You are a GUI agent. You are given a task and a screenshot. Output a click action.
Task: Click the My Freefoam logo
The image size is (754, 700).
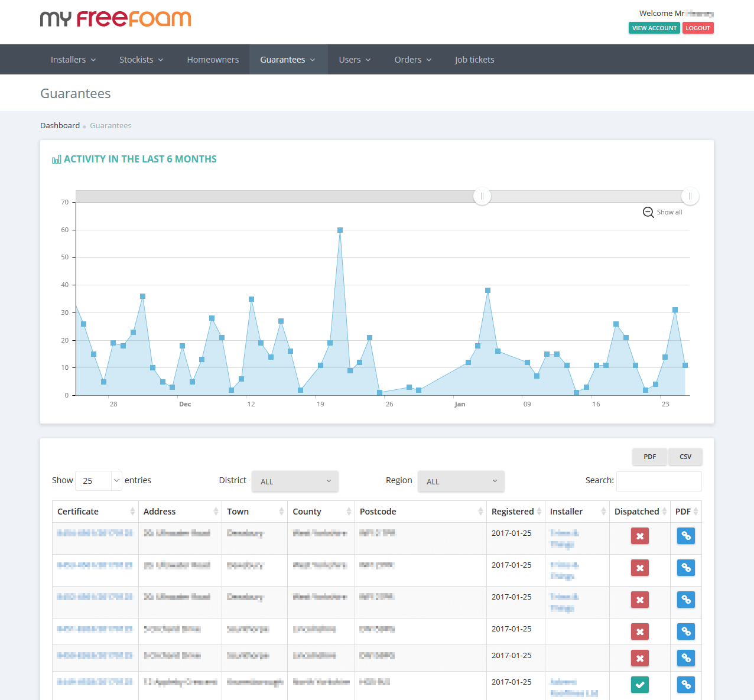116,19
